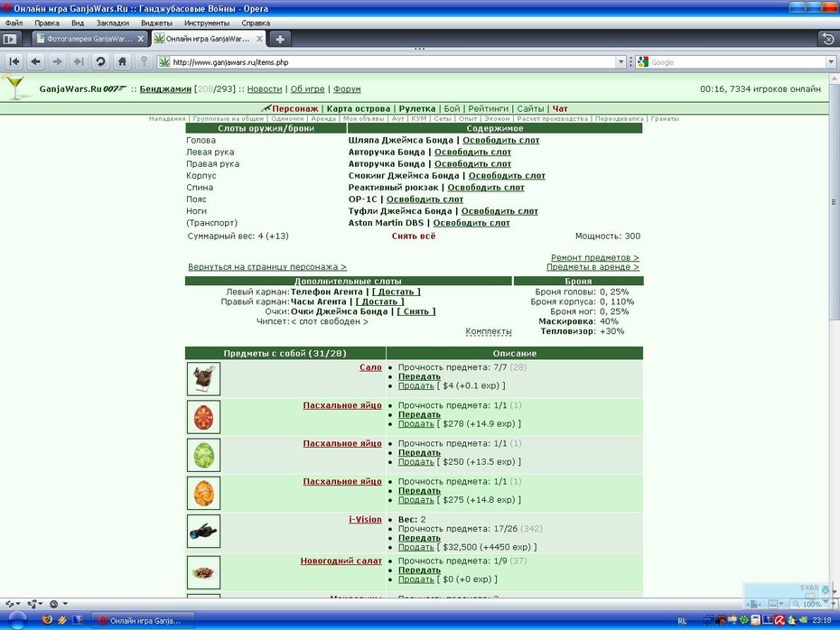Click the Google search engine icon
This screenshot has width=840, height=630.
[643, 62]
